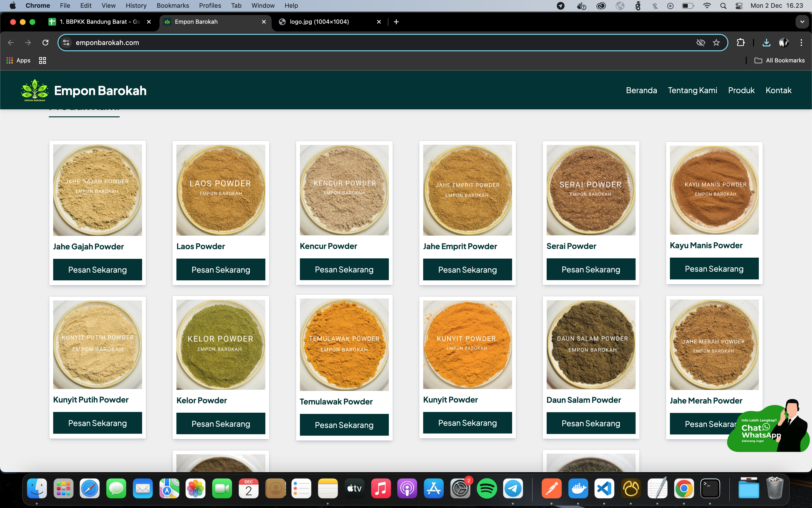The image size is (812, 508).
Task: Open the Chrome extensions puzzle icon
Action: (740, 43)
